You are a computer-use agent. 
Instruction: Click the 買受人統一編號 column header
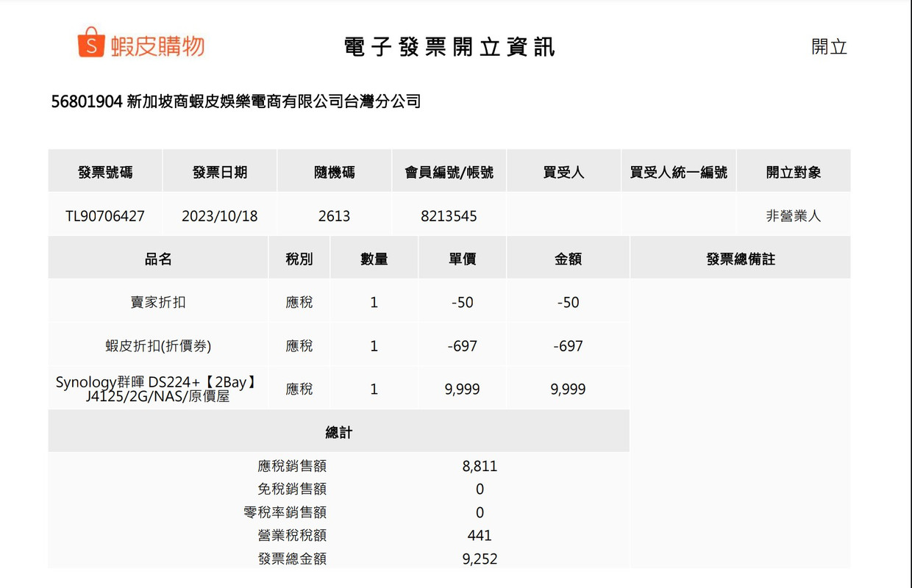[x=679, y=172]
